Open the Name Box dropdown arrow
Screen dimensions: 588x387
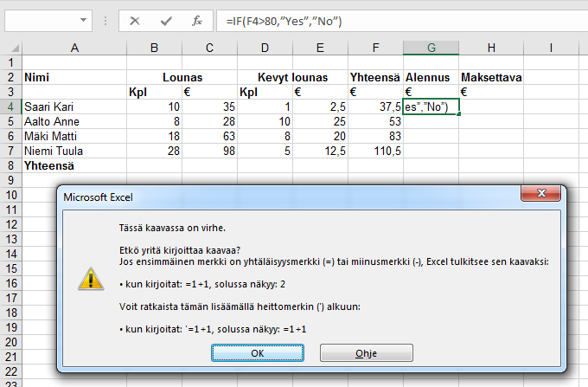coord(83,20)
